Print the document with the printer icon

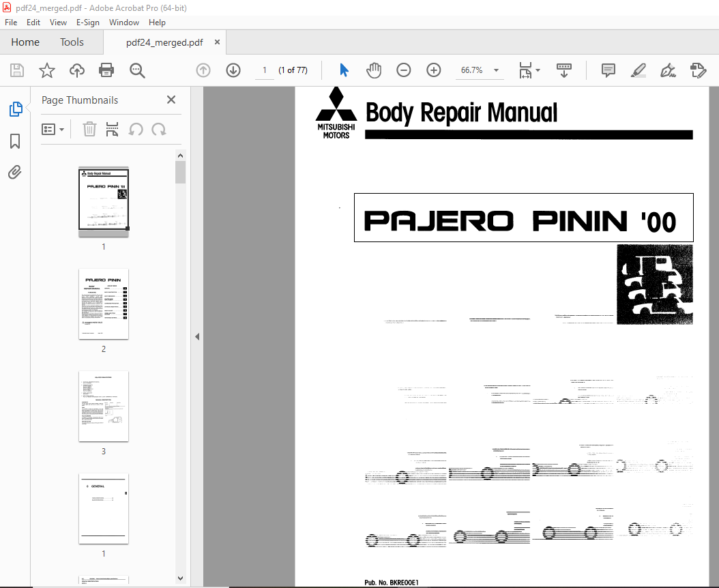tap(106, 70)
